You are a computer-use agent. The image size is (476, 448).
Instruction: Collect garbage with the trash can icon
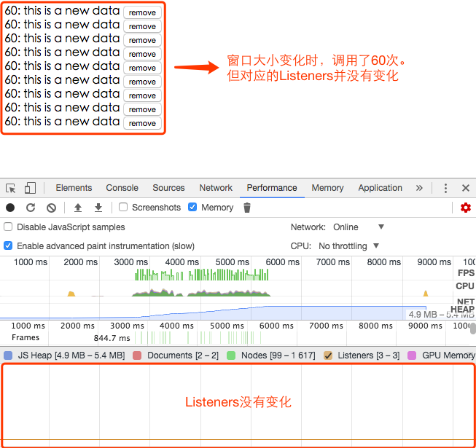point(247,208)
